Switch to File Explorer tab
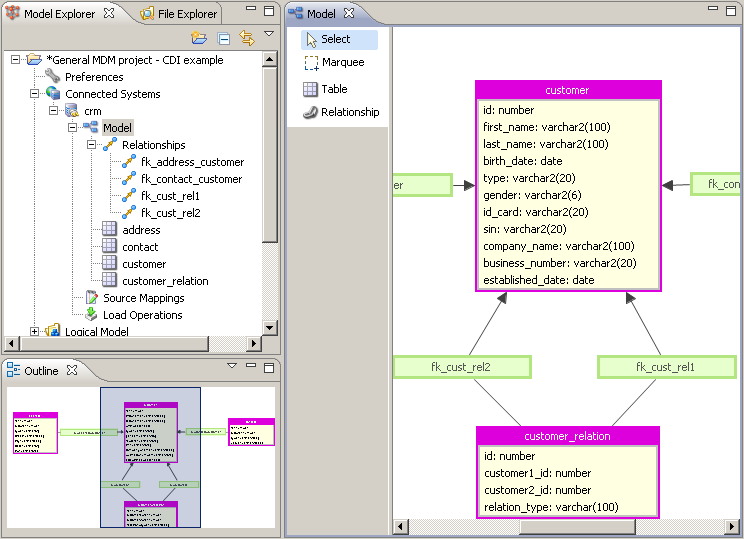 click(x=179, y=14)
